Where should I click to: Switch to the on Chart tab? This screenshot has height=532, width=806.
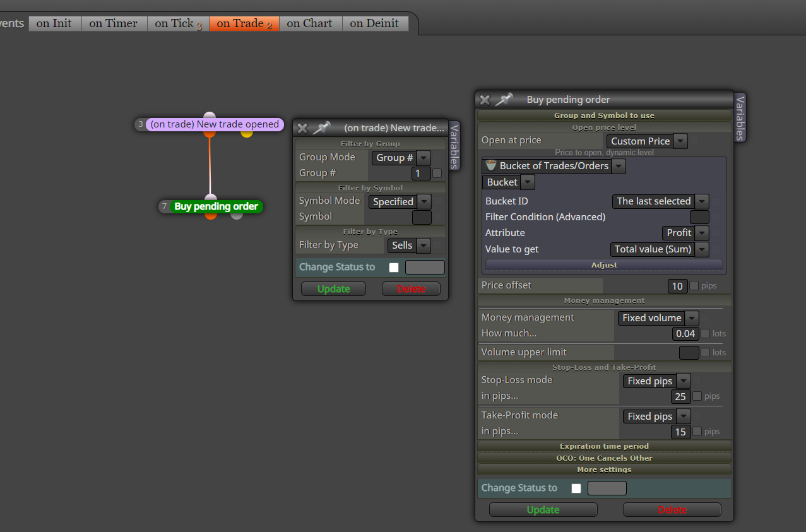coord(310,23)
